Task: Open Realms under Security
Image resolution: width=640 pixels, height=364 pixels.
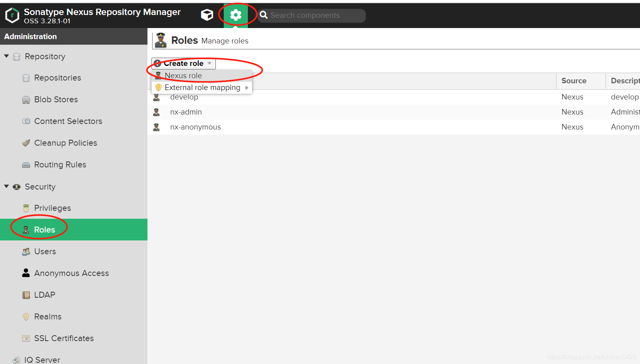Action: click(48, 317)
